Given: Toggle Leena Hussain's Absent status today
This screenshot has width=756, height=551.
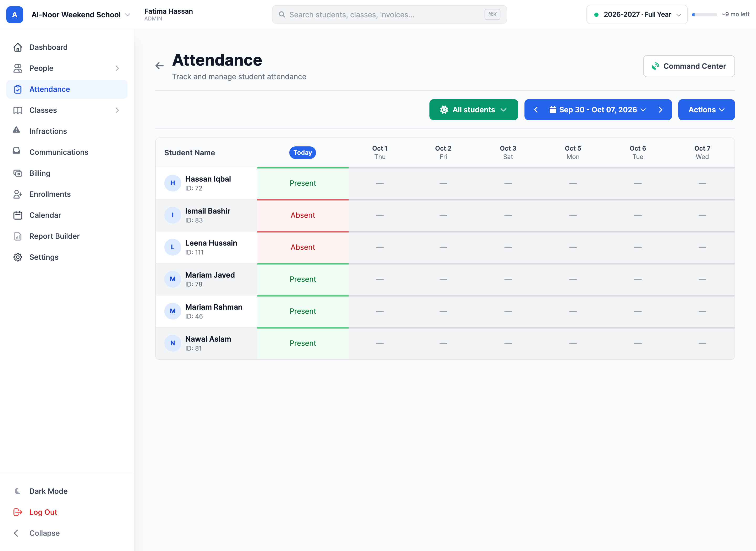Looking at the screenshot, I should pos(303,247).
